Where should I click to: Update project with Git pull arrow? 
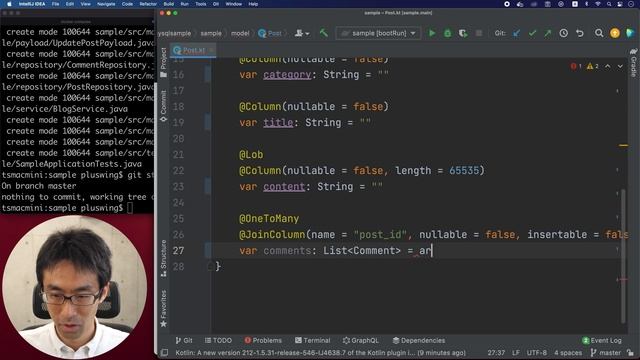(517, 33)
